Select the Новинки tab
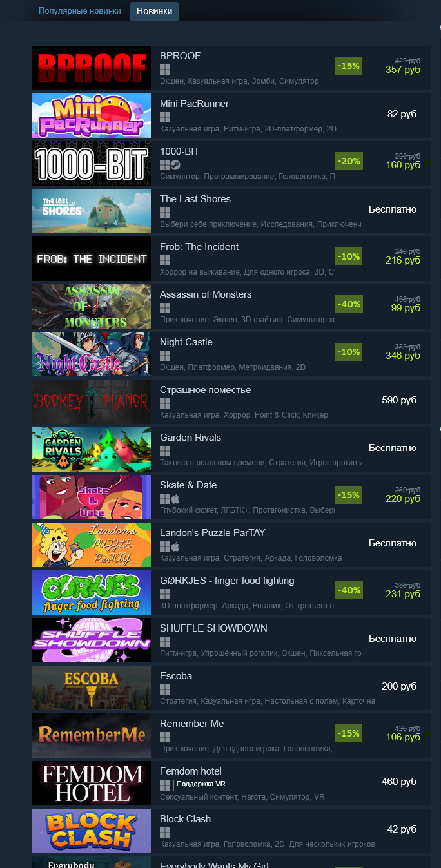The image size is (441, 868). [154, 11]
